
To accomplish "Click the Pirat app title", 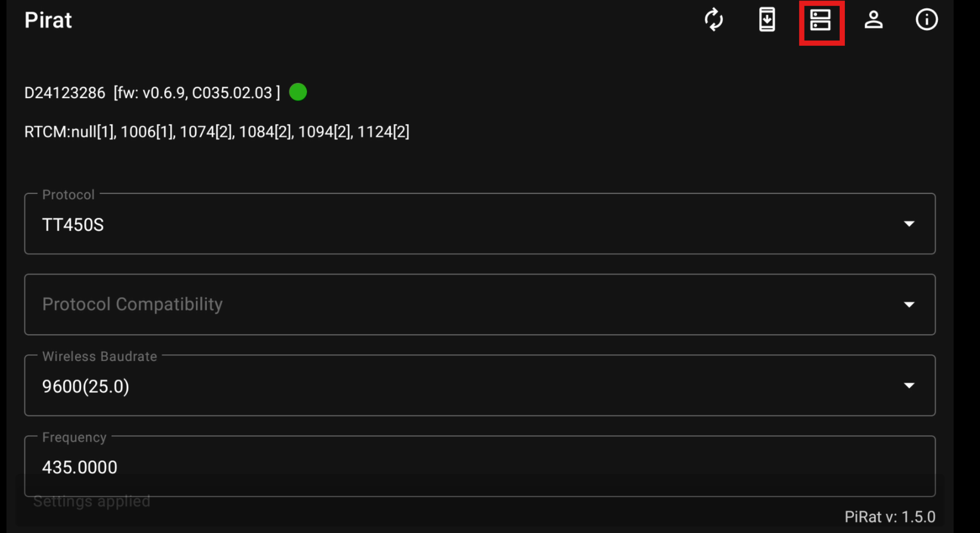I will [48, 20].
